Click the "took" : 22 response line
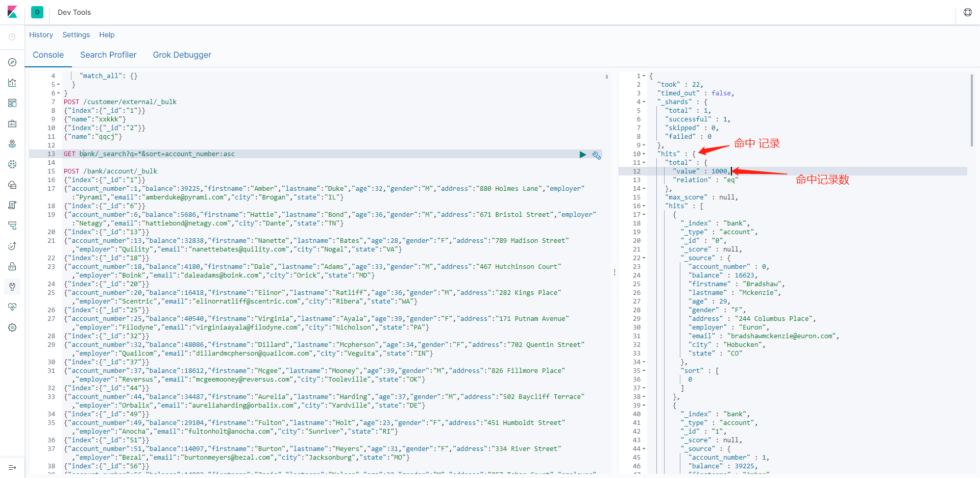Screen dimensions: 980x478 click(680, 85)
